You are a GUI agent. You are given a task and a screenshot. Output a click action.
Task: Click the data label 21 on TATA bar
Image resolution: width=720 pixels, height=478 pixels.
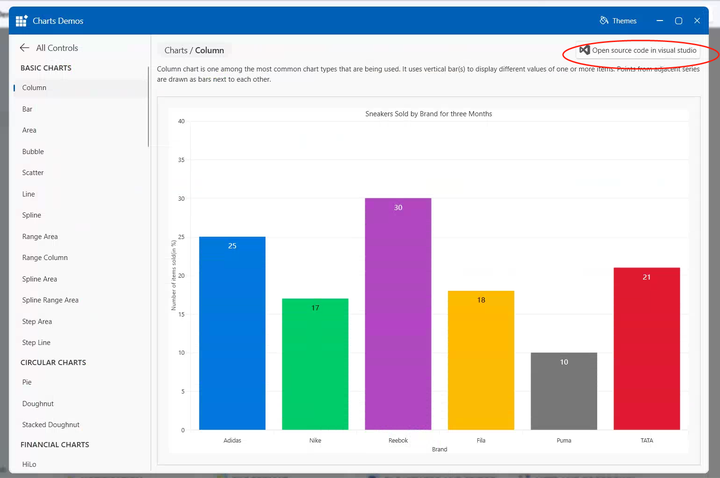[x=647, y=277]
